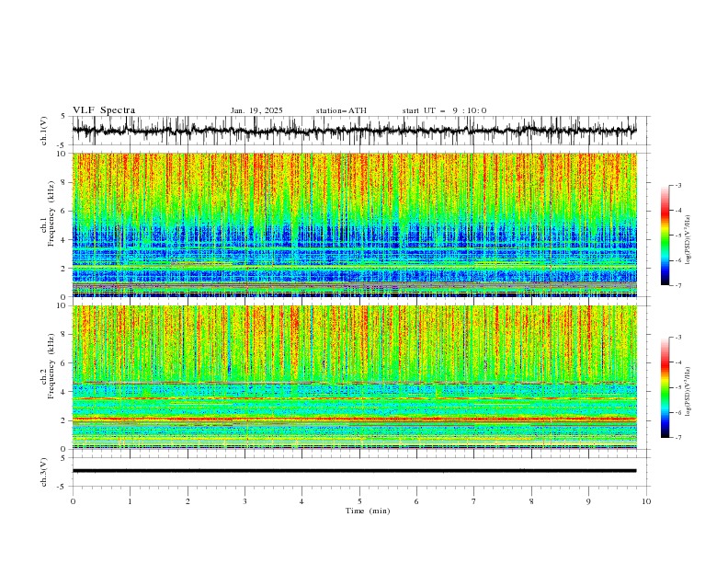
Task: Click the ch.2 colorbar "log(PSD)(V²/Hz)" label
Action: (x=688, y=392)
